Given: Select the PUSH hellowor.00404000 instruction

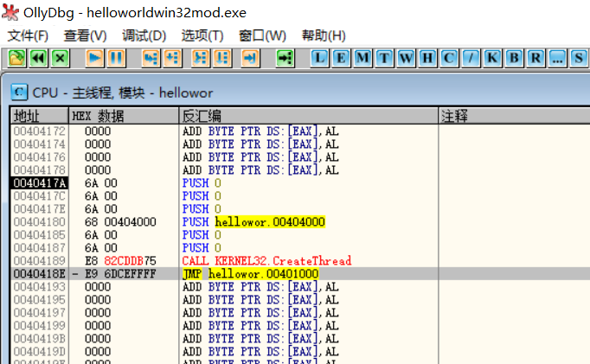Looking at the screenshot, I should coord(253,222).
